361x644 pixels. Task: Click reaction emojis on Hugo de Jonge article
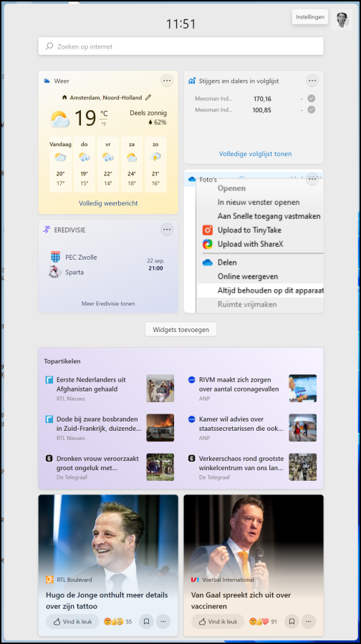click(x=113, y=622)
